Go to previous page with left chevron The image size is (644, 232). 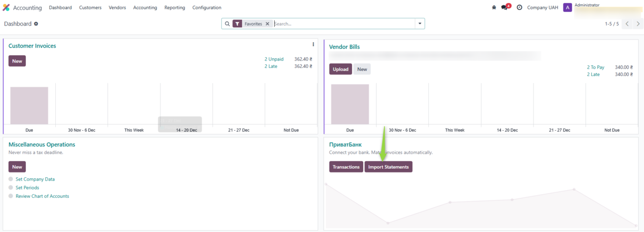pyautogui.click(x=627, y=24)
